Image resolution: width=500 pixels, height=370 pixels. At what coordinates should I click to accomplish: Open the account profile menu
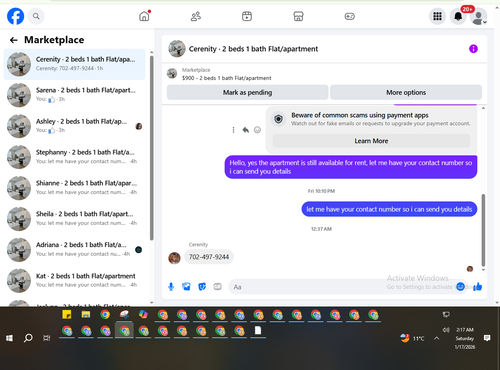(x=479, y=17)
